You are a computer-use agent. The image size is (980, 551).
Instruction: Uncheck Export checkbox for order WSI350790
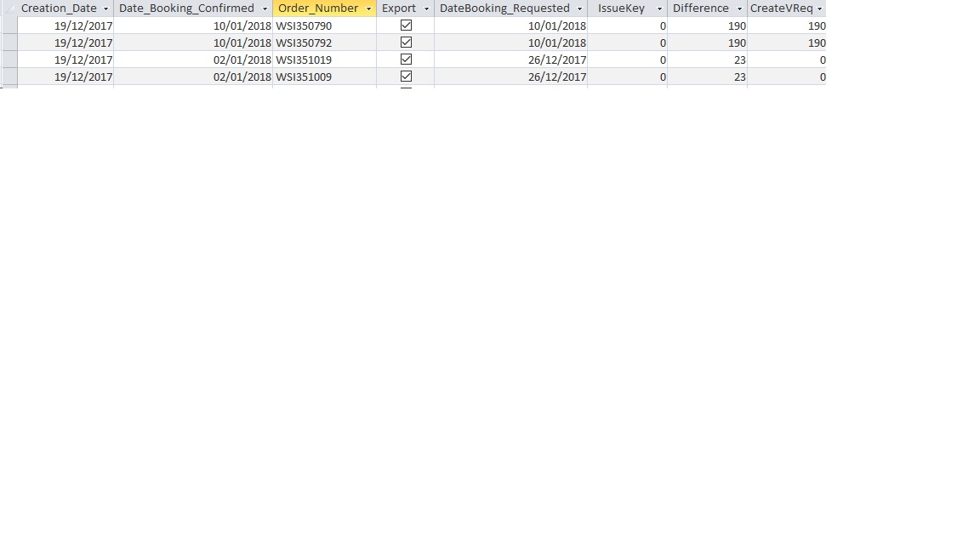point(406,25)
